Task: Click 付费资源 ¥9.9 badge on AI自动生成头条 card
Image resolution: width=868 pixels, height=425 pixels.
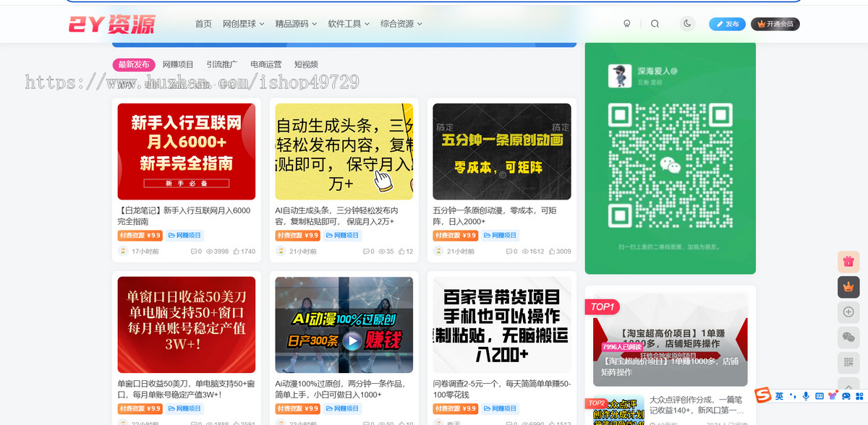Action: tap(297, 236)
